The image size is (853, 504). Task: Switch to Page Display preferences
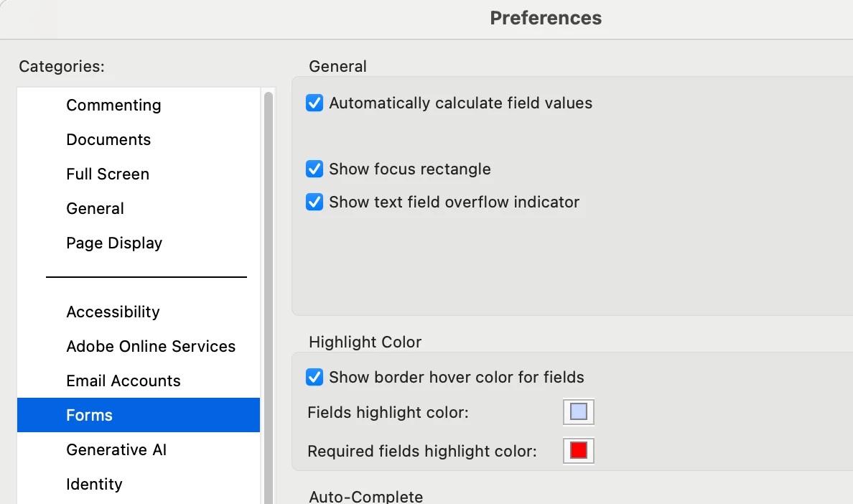pos(114,243)
